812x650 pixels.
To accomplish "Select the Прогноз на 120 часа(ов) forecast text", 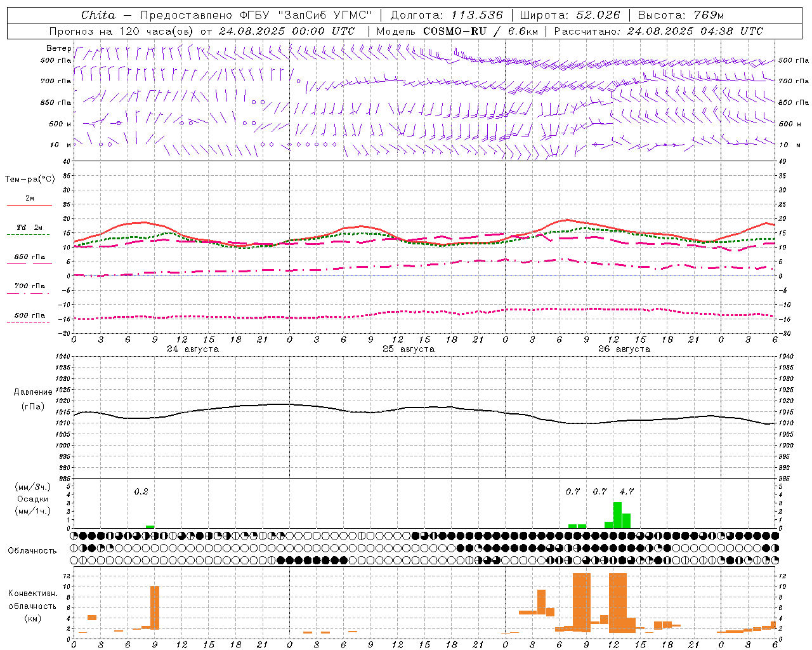I will (x=122, y=31).
